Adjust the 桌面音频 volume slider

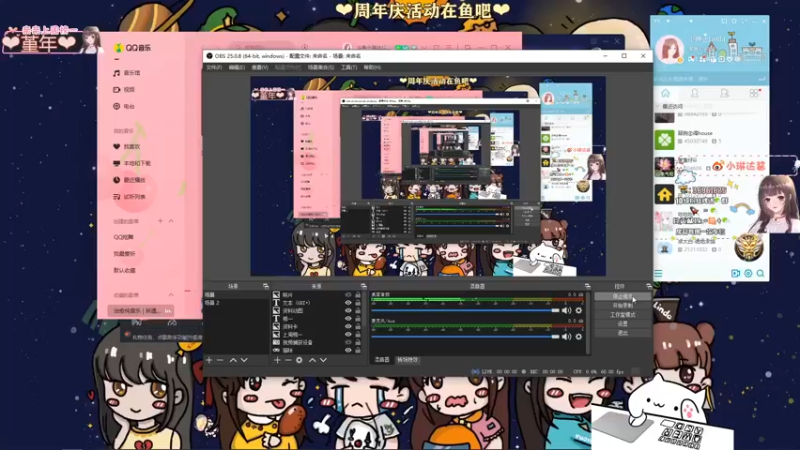465,310
